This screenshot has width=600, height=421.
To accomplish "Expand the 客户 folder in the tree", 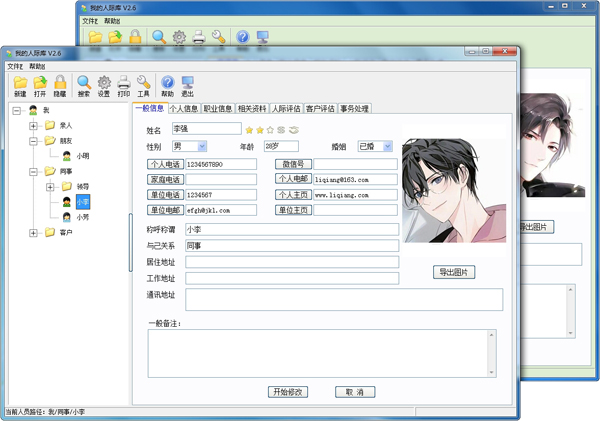I will (x=34, y=232).
